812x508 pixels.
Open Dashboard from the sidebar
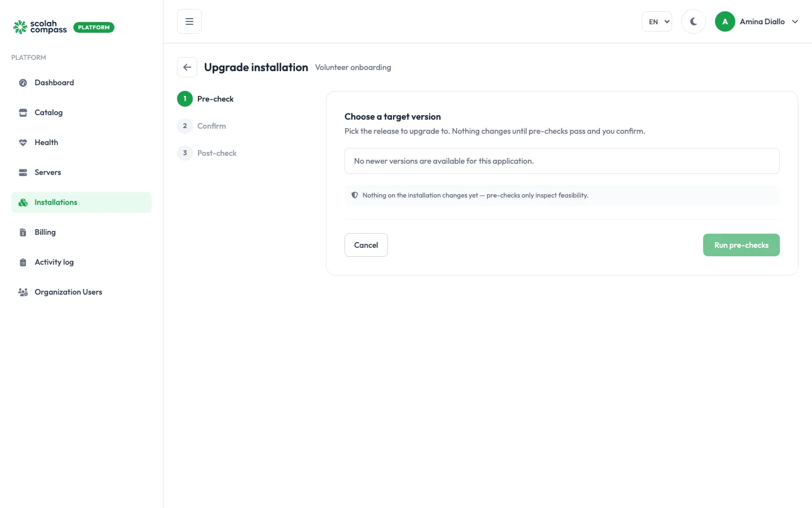pyautogui.click(x=81, y=83)
